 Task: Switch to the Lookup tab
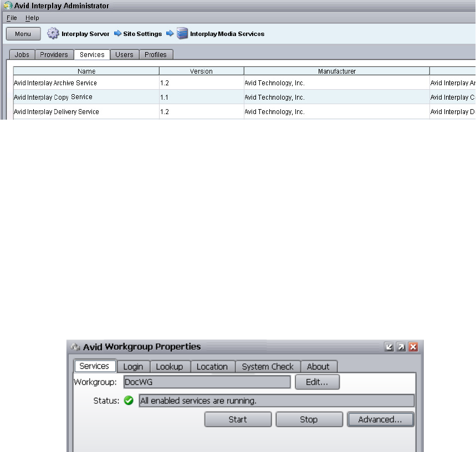click(170, 367)
